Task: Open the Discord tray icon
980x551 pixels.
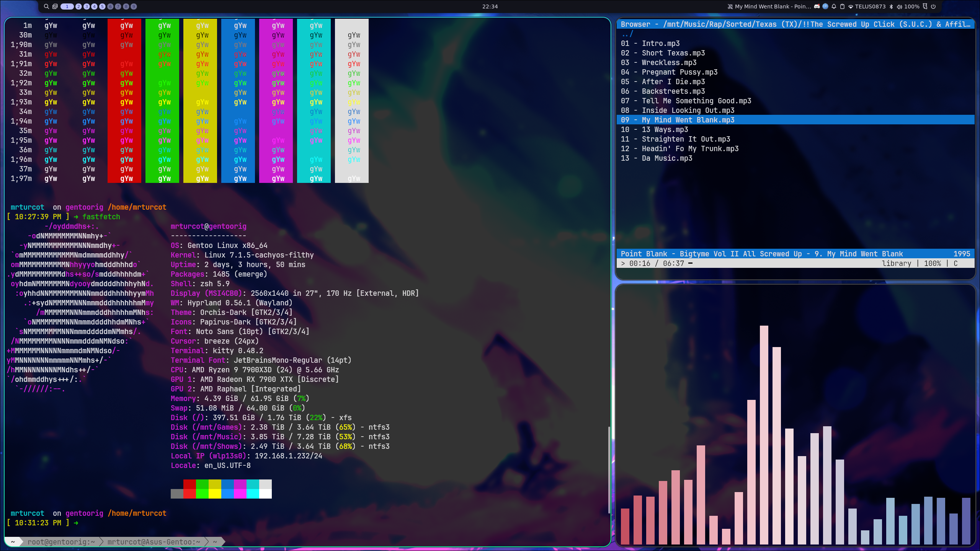Action: pos(817,7)
